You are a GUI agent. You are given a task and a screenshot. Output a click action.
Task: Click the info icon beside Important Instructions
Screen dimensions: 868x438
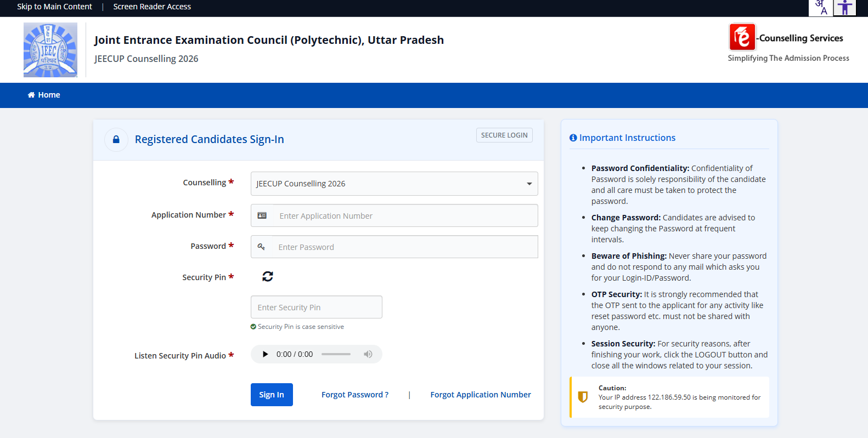tap(573, 138)
